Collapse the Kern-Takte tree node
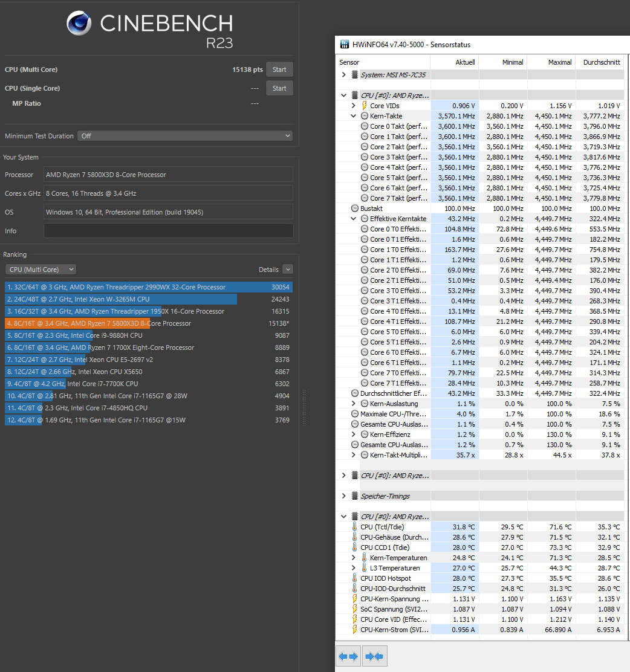Screen dimensions: 630x672 click(x=353, y=115)
